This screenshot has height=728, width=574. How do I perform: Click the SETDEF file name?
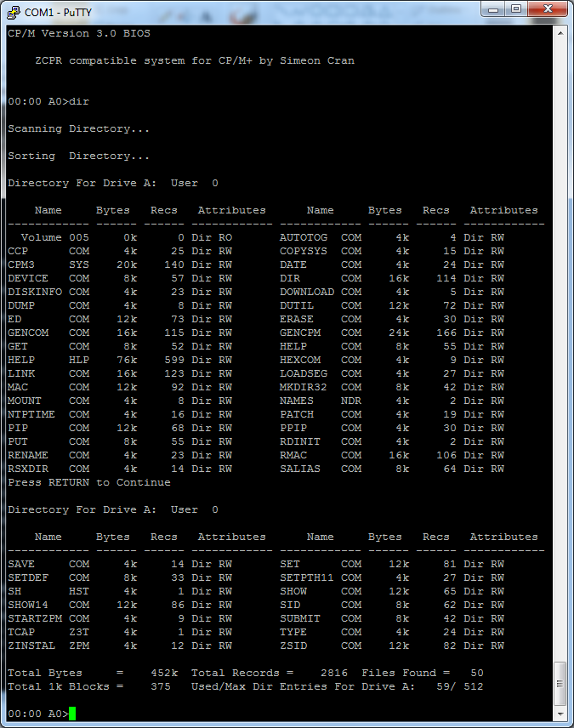coord(28,577)
